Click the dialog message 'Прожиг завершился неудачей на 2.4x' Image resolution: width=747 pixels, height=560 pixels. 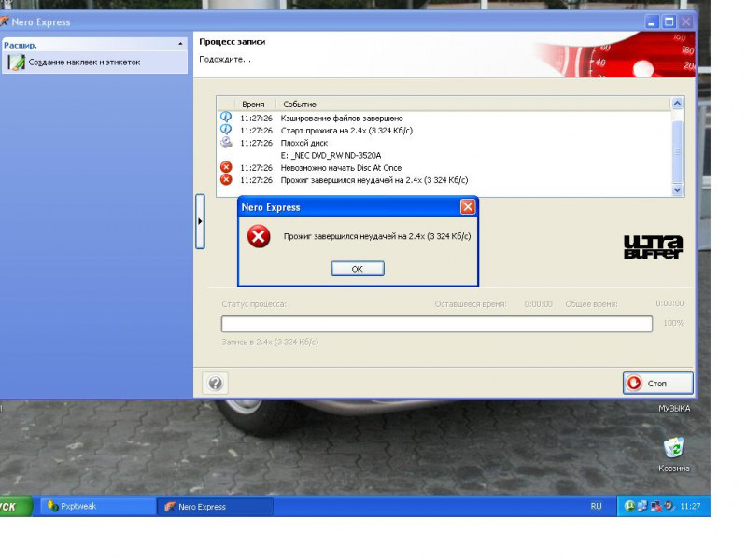[377, 236]
